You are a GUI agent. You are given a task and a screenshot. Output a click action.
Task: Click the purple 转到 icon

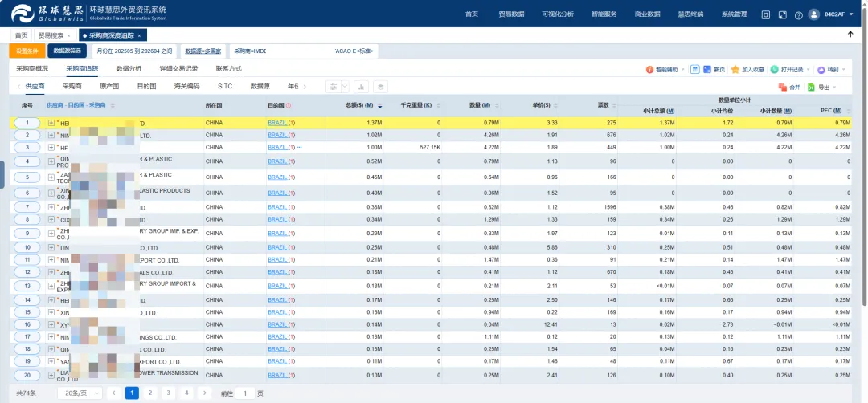tap(821, 70)
